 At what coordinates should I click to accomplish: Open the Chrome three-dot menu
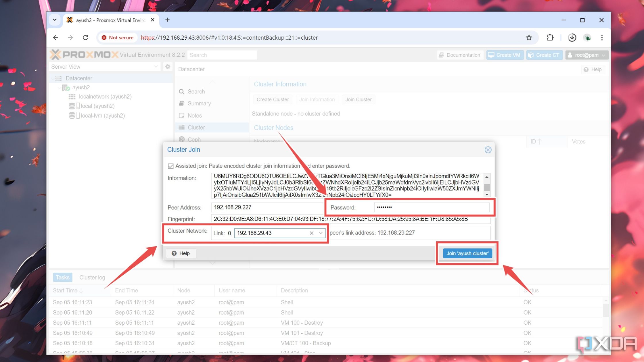coord(602,38)
